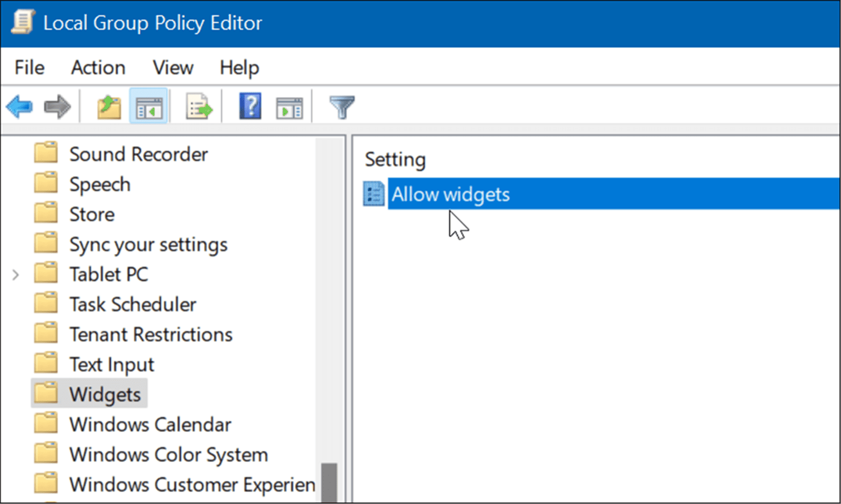
Task: Open the View menu
Action: tap(173, 68)
